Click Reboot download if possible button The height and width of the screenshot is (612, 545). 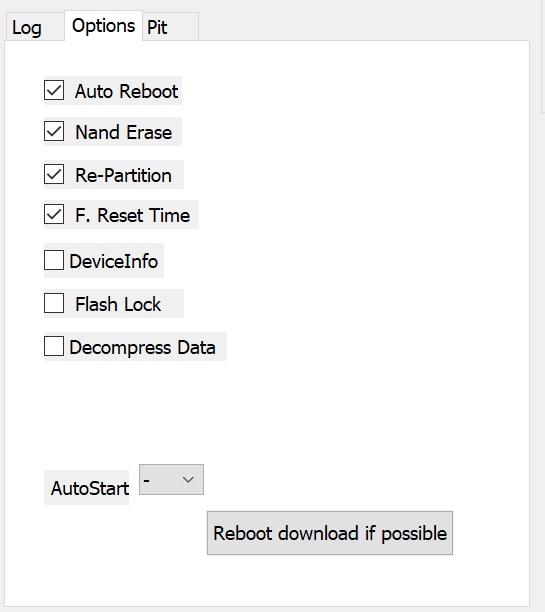(330, 533)
